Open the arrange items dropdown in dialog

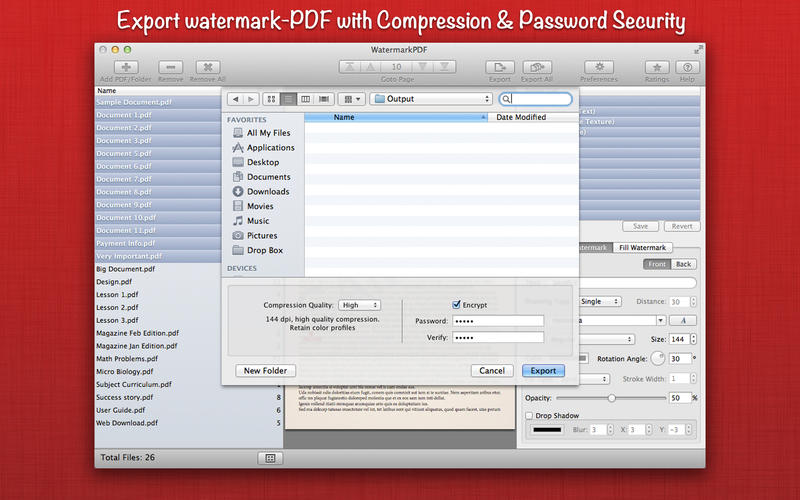click(352, 99)
